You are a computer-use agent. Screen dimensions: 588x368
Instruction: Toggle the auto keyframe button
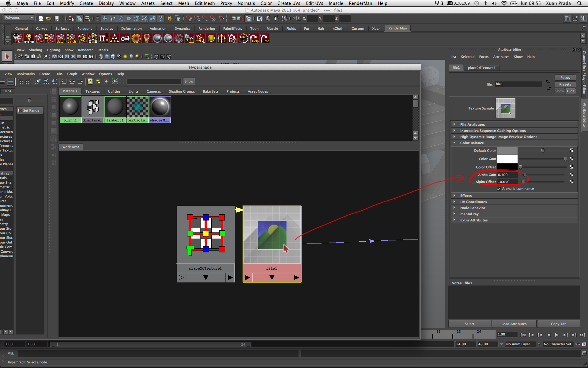[x=578, y=344]
